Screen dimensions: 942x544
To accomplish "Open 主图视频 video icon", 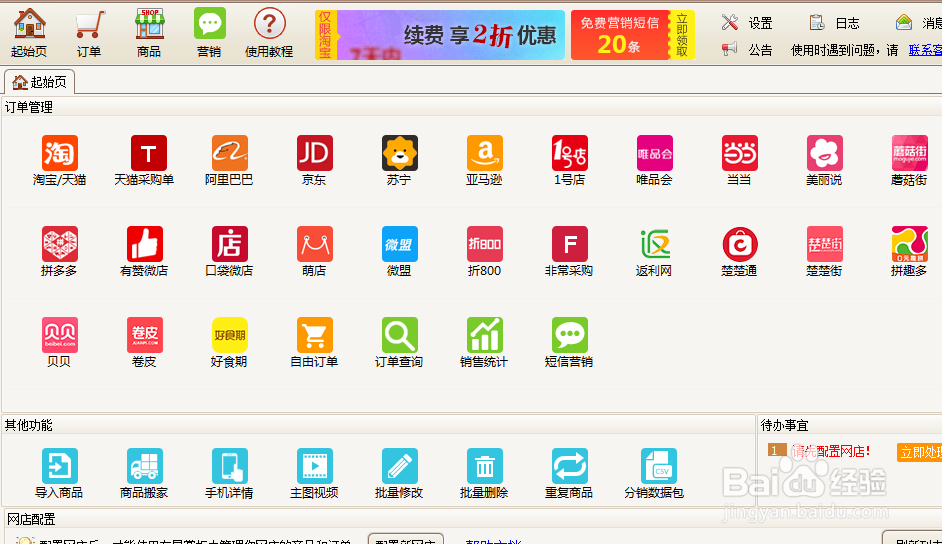I will [x=314, y=474].
